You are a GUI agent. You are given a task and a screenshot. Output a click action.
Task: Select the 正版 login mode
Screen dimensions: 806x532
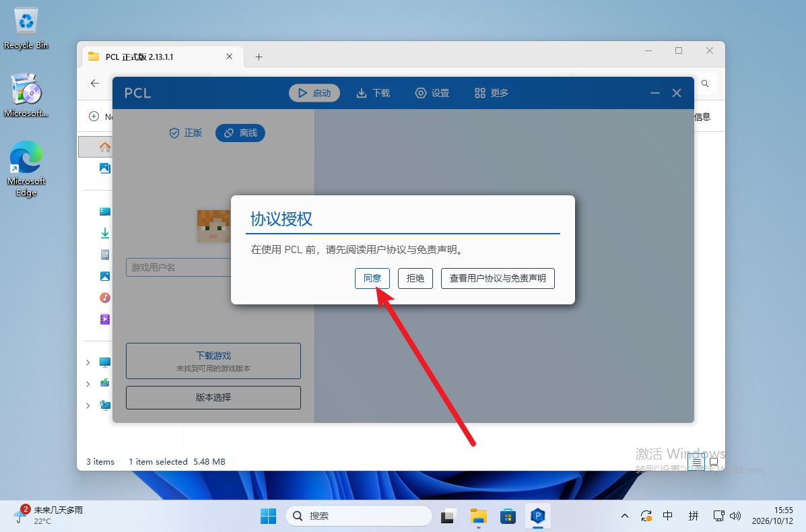186,133
